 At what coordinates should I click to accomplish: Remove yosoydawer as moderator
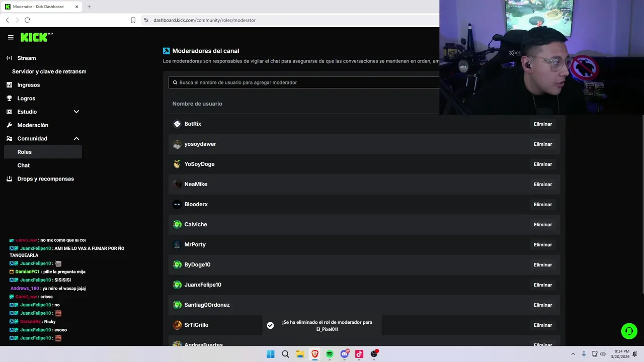[543, 144]
